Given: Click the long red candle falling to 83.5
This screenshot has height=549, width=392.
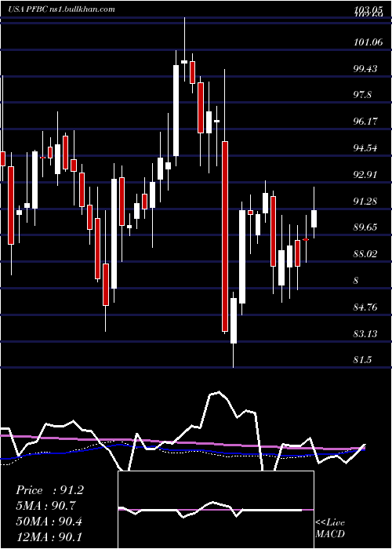Looking at the screenshot, I should (x=225, y=236).
